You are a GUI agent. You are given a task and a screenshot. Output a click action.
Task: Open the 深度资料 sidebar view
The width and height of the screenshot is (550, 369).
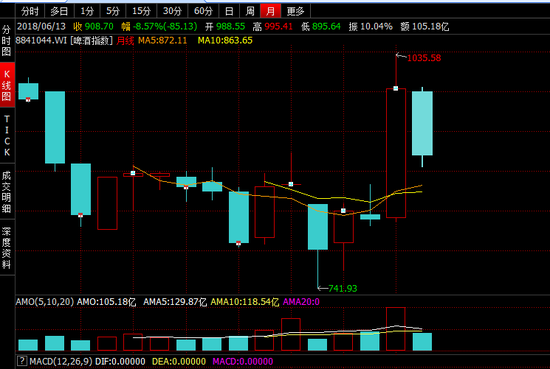tap(7, 248)
